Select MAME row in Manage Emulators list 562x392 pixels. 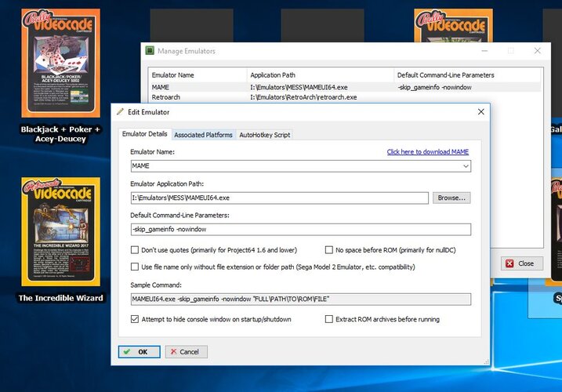click(x=344, y=87)
